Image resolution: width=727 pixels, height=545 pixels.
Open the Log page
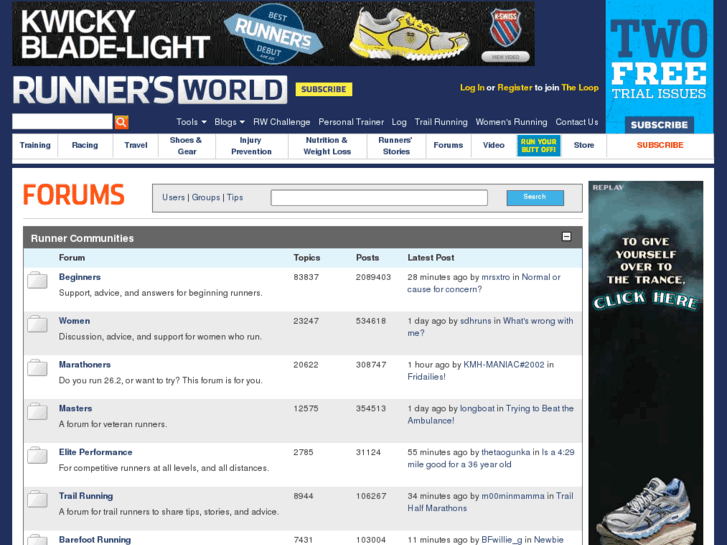pos(399,122)
